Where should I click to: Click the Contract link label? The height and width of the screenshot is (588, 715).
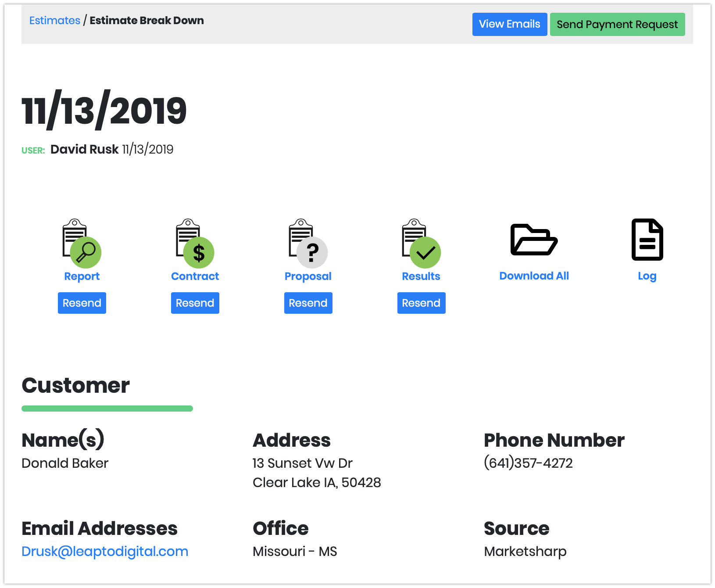pyautogui.click(x=195, y=276)
